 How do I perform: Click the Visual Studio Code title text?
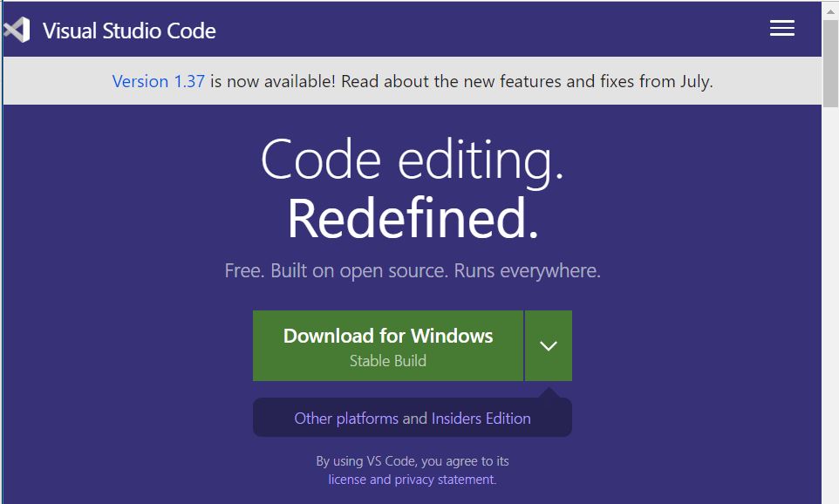pos(129,31)
